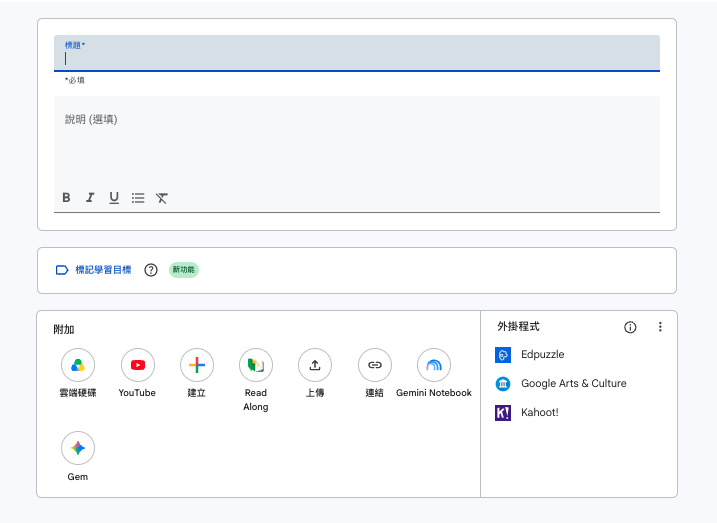Image resolution: width=717 pixels, height=523 pixels.
Task: Attach a Gemini Notebook
Action: pos(434,365)
